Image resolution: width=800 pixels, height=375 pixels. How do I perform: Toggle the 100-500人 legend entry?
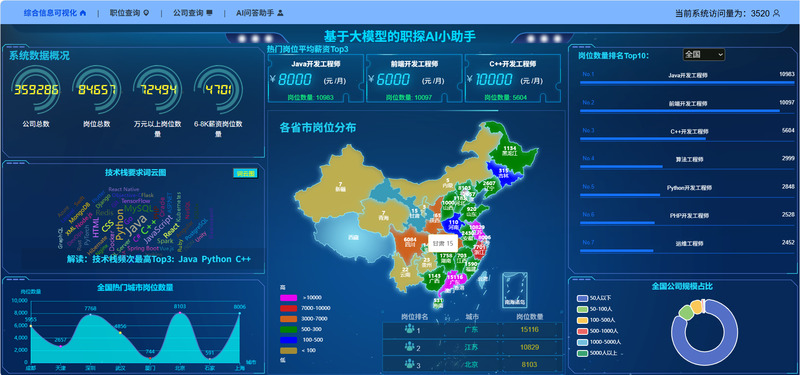(596, 320)
